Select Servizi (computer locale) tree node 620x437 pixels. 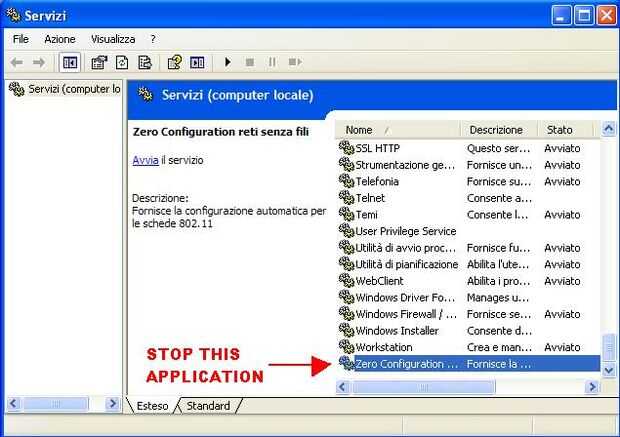coord(66,89)
